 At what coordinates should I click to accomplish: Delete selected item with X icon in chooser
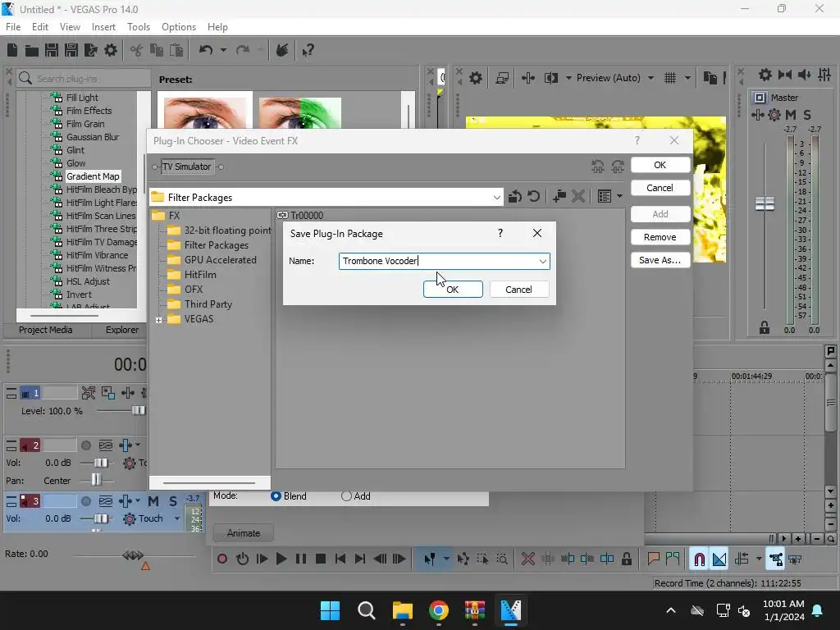[x=578, y=197]
